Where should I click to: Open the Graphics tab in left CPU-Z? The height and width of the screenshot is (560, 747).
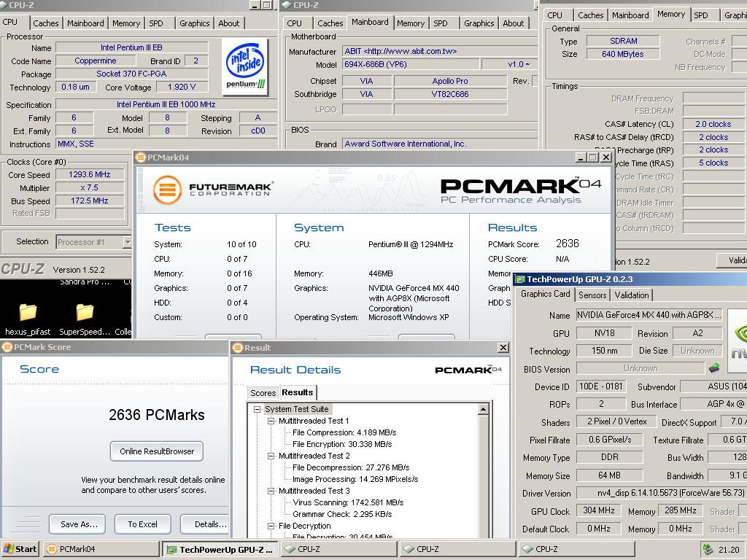194,23
